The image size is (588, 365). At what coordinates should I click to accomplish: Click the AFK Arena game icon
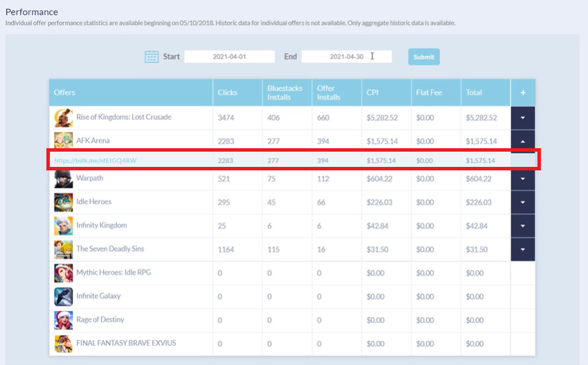tap(64, 141)
